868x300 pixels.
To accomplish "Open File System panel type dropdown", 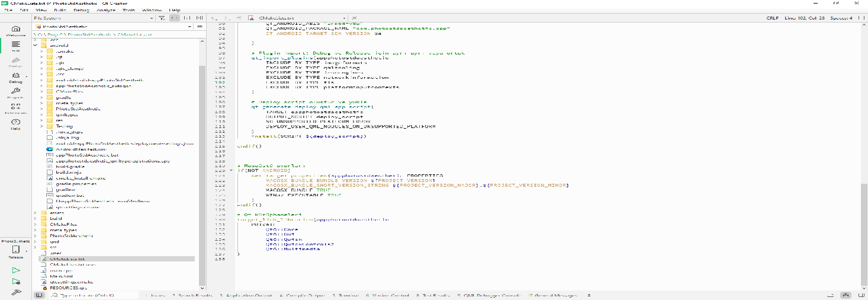I will click(94, 18).
